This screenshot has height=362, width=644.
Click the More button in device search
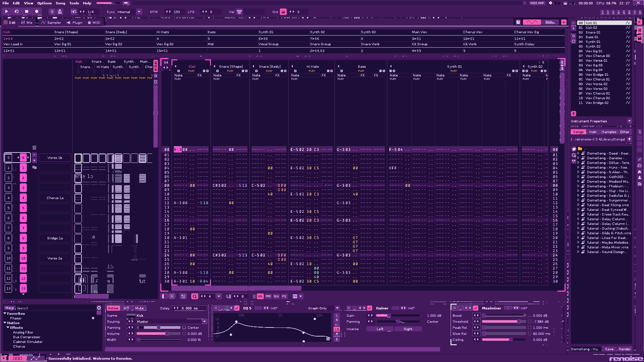point(10,308)
